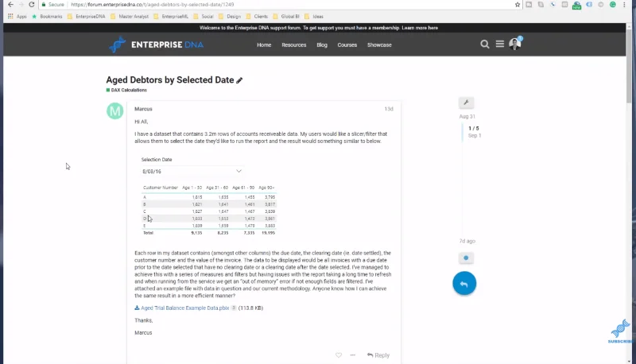The width and height of the screenshot is (636, 364).
Task: Open the Chrome three-dot menu
Action: (624, 5)
